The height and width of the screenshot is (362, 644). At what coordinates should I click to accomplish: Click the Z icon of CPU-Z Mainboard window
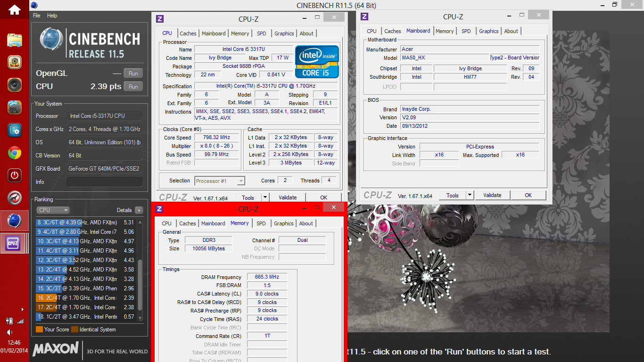click(x=364, y=16)
